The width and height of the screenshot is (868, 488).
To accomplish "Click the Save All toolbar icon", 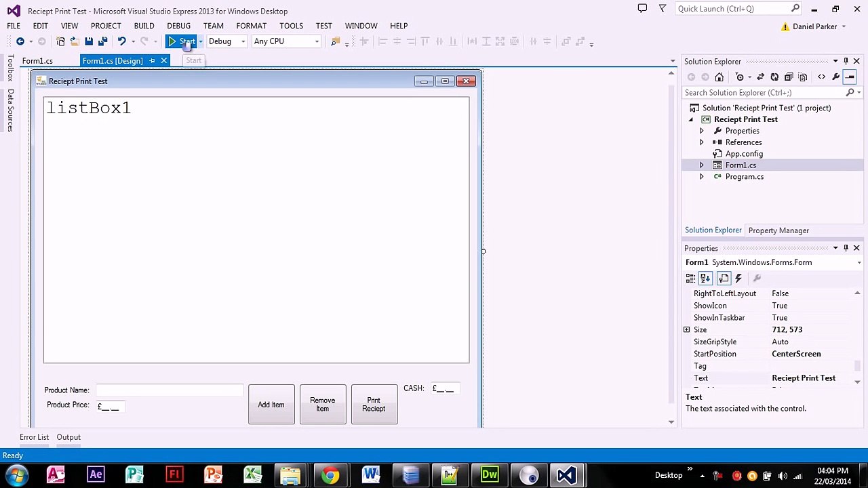I will pos(103,41).
